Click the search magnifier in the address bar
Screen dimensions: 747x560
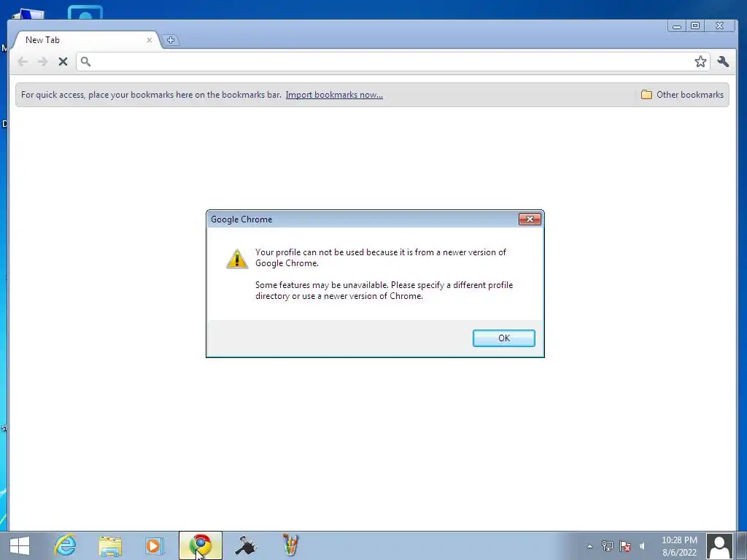click(x=86, y=61)
